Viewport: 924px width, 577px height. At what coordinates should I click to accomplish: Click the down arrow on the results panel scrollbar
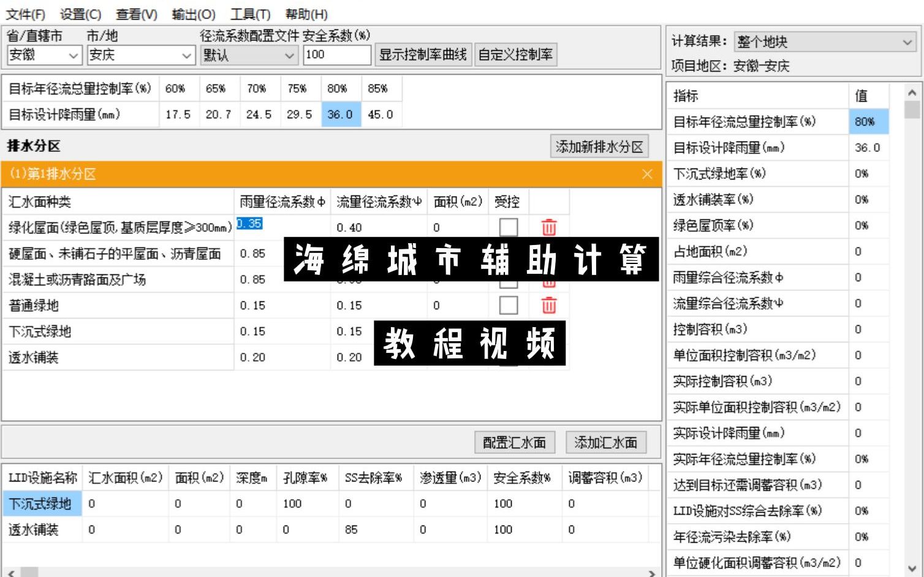tap(912, 568)
